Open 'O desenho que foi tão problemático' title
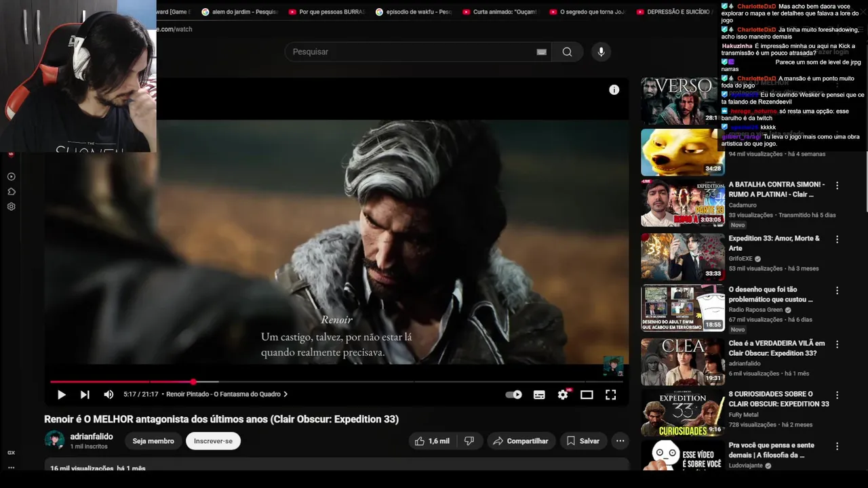 pyautogui.click(x=770, y=294)
